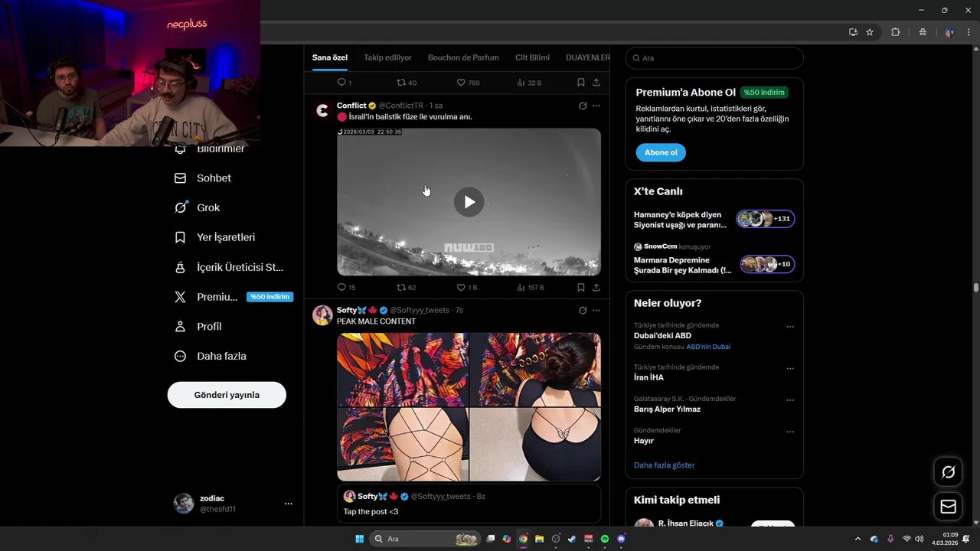Open bottom-right butterfly back dress image

535,445
